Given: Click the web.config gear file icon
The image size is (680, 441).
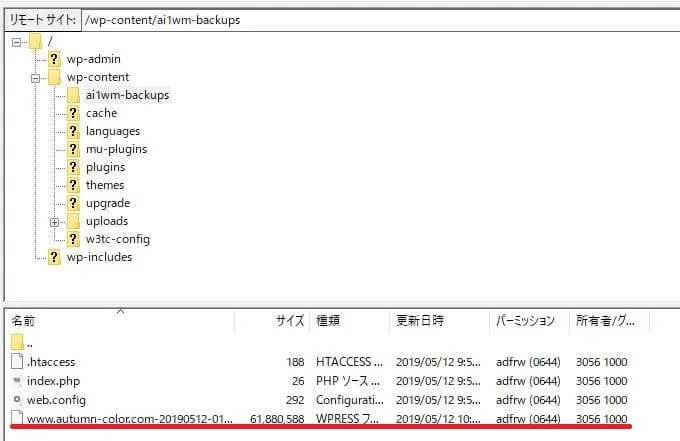Looking at the screenshot, I should pyautogui.click(x=18, y=400).
